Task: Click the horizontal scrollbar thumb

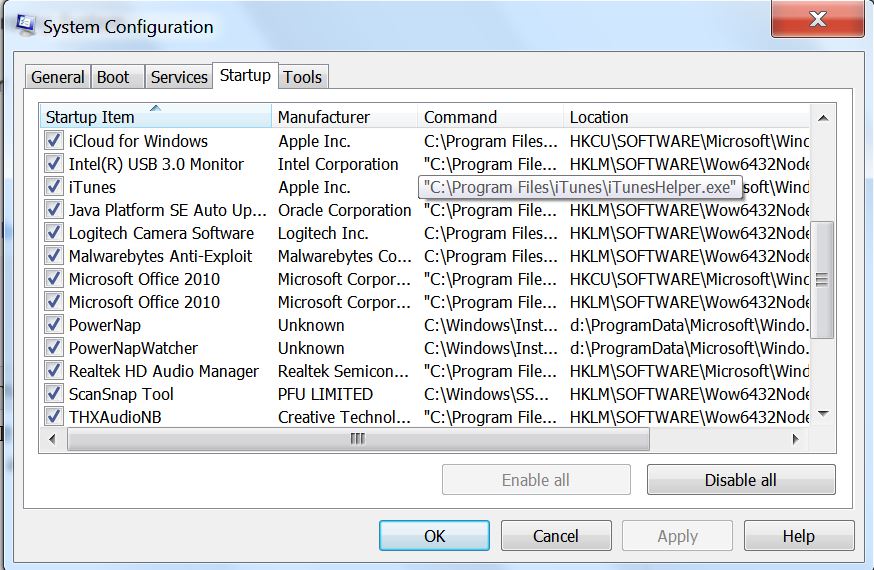Action: click(x=358, y=439)
